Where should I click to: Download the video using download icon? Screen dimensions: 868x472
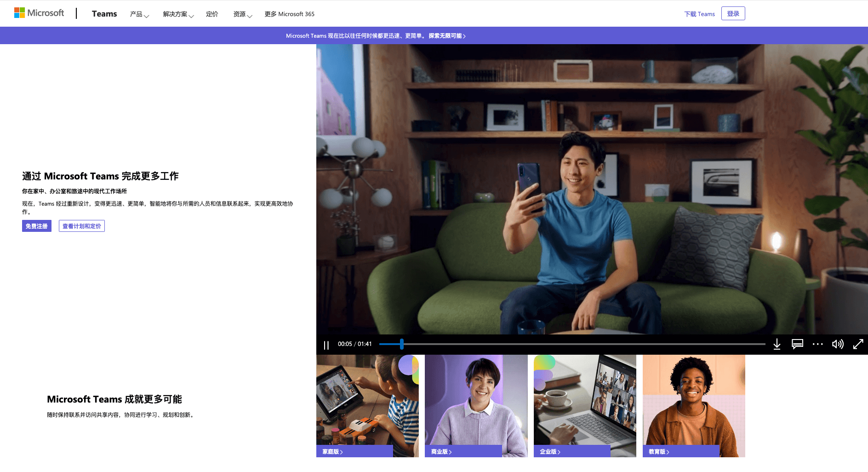coord(777,344)
